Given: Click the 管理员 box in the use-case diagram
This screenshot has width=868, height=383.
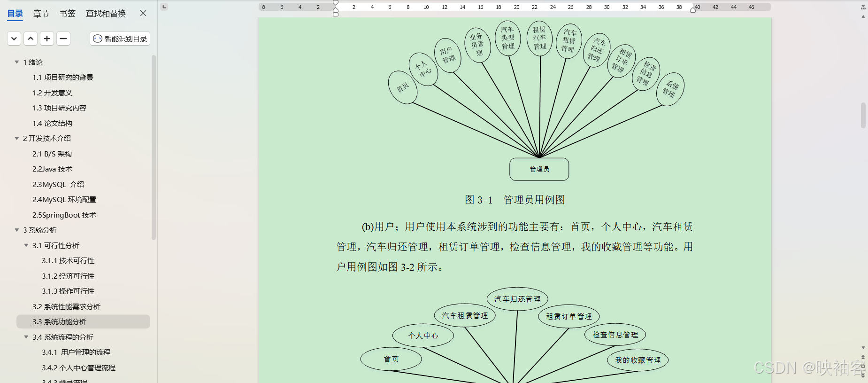Looking at the screenshot, I should point(539,169).
